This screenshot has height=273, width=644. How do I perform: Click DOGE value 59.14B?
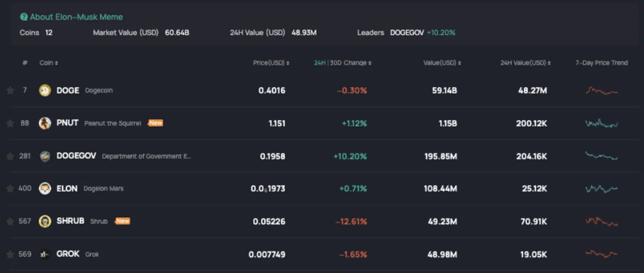[x=444, y=91]
